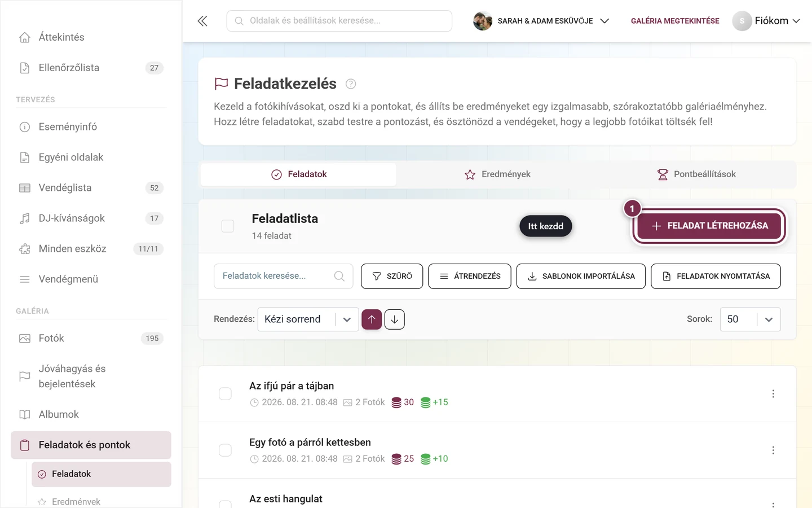
Task: Click the Átrendezés button
Action: click(x=470, y=276)
